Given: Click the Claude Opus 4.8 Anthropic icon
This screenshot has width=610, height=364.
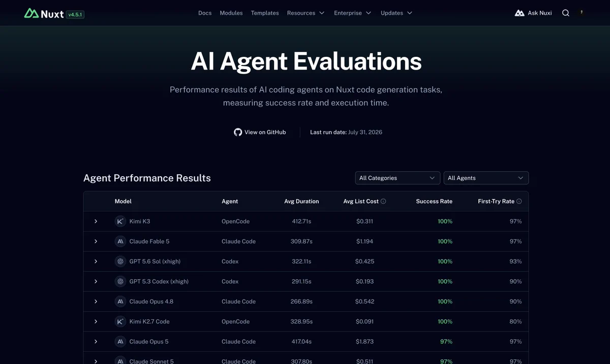Looking at the screenshot, I should [120, 302].
